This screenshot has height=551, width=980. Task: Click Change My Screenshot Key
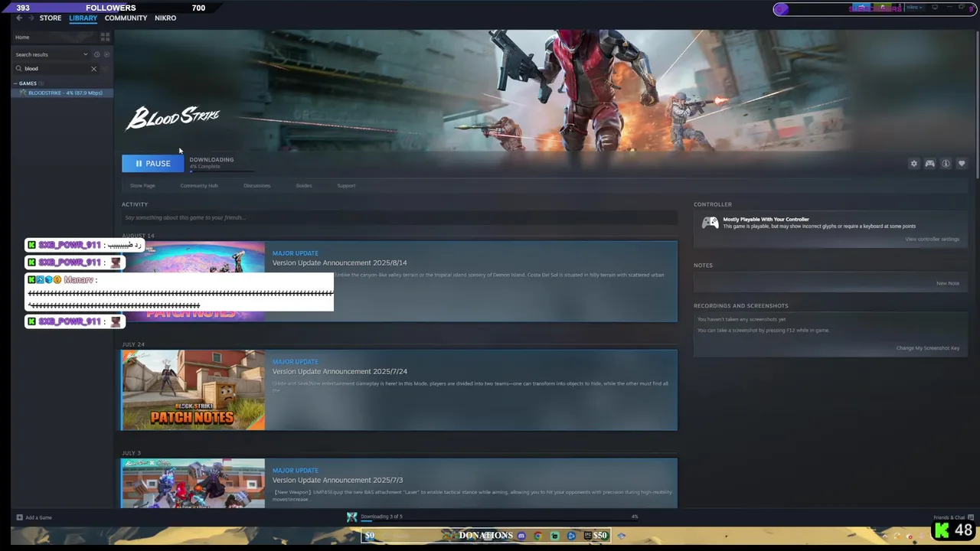pos(927,348)
